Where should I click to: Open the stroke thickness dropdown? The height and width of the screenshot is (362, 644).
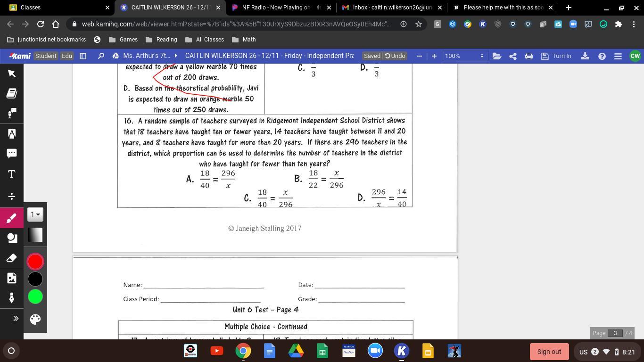click(35, 214)
